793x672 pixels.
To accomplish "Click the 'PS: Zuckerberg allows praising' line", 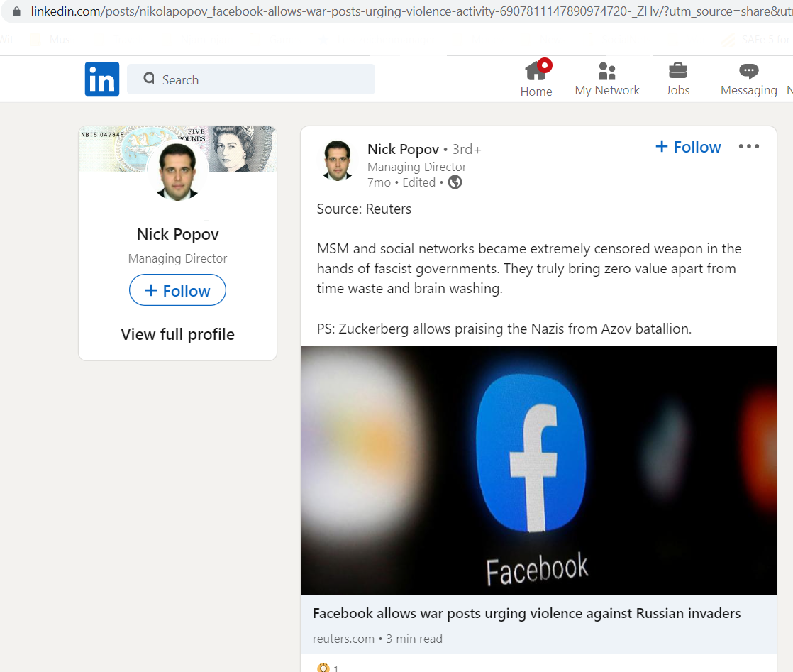I will pyautogui.click(x=504, y=329).
